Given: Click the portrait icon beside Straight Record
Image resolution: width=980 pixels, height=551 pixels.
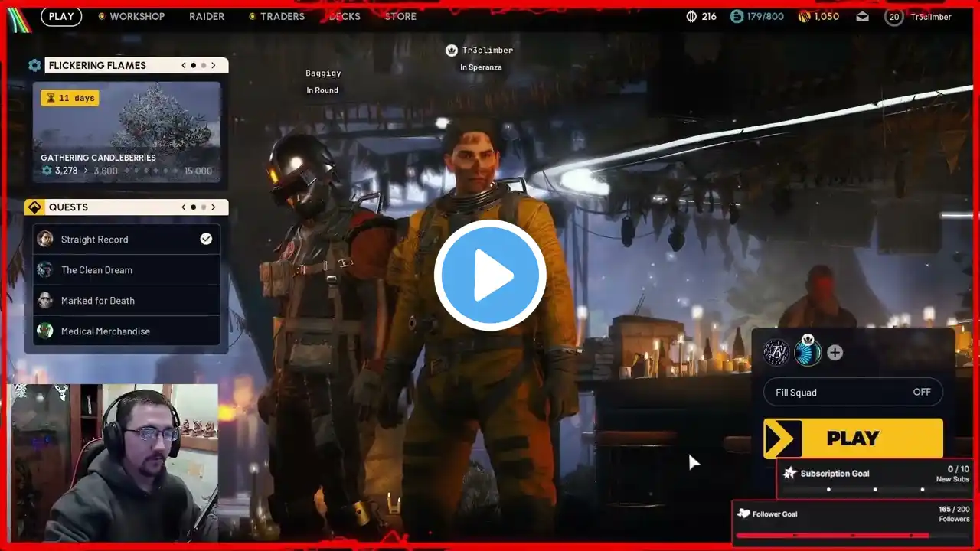Looking at the screenshot, I should [x=45, y=240].
